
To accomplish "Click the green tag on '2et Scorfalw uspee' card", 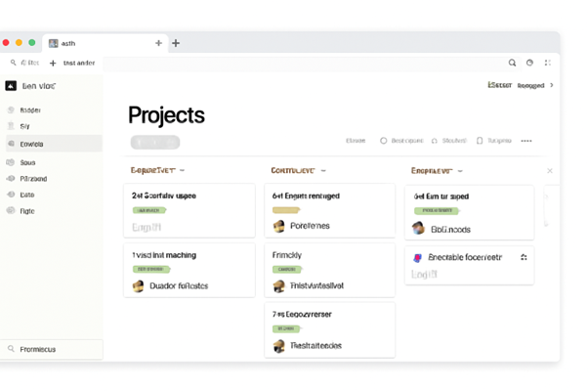I will [150, 210].
